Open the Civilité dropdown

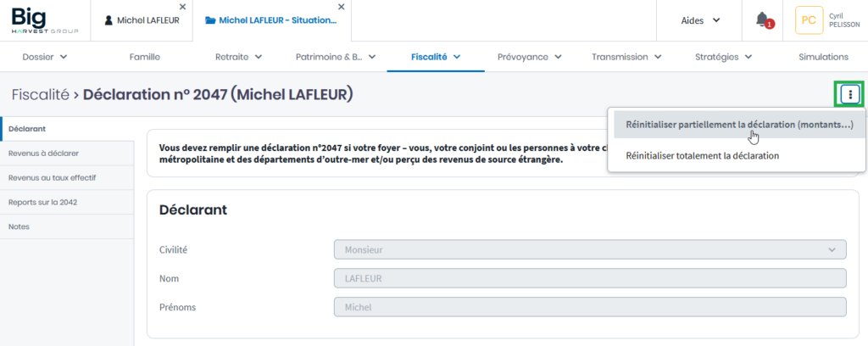(x=590, y=250)
